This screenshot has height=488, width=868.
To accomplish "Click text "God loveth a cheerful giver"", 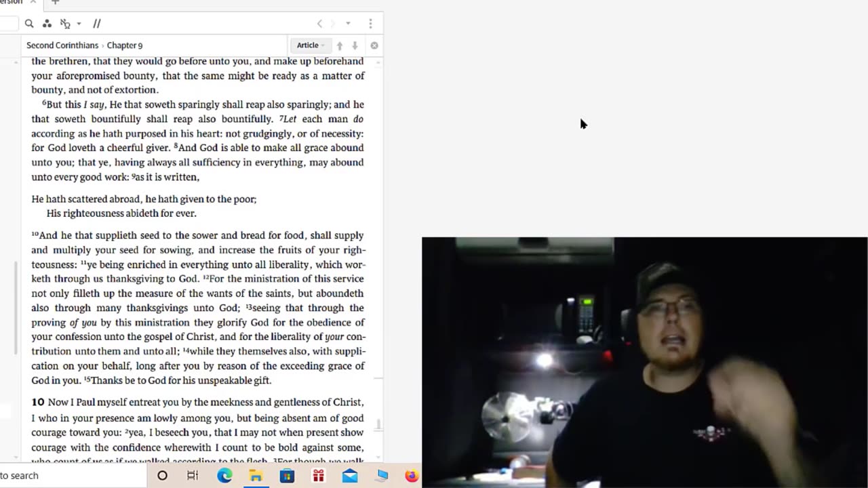I will pyautogui.click(x=108, y=148).
